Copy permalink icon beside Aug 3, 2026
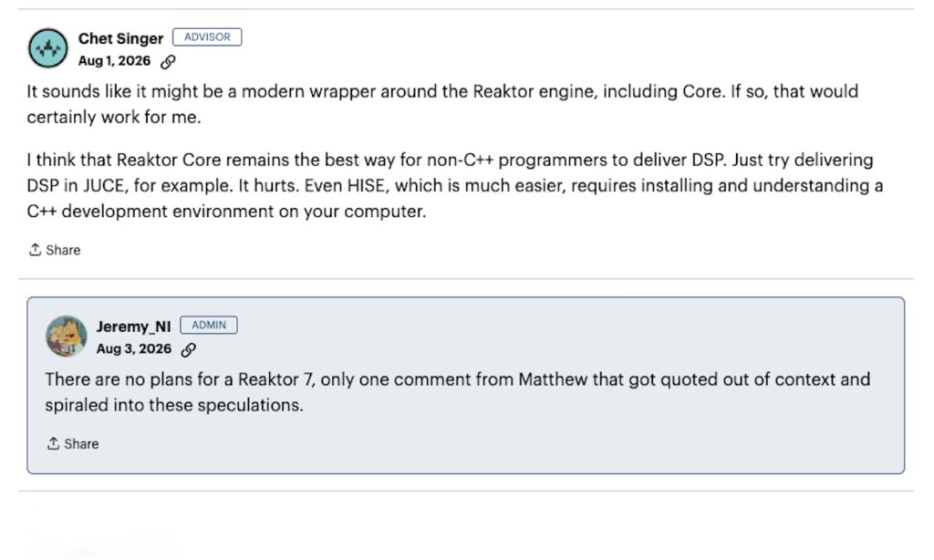Viewport: 934px width, 560px height. [188, 349]
